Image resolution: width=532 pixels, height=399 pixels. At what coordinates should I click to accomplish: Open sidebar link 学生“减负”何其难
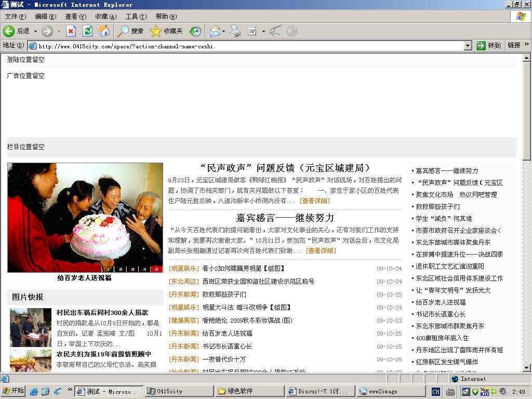(x=444, y=219)
